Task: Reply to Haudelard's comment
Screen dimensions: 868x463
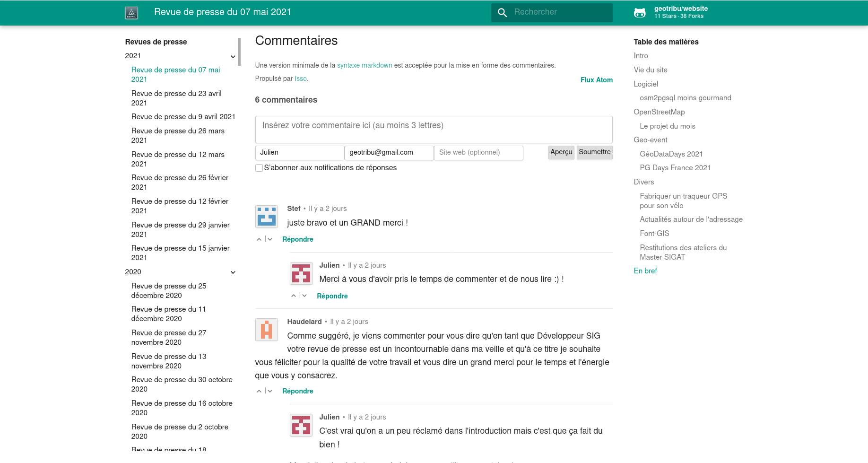Action: 298,391
